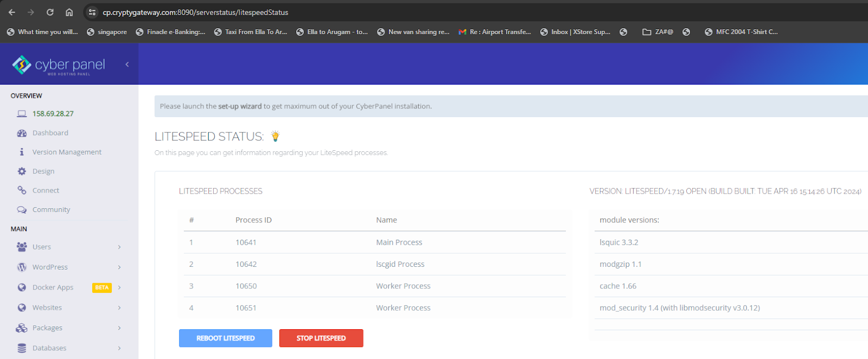
Task: Click the Packages cubes icon
Action: (22, 328)
